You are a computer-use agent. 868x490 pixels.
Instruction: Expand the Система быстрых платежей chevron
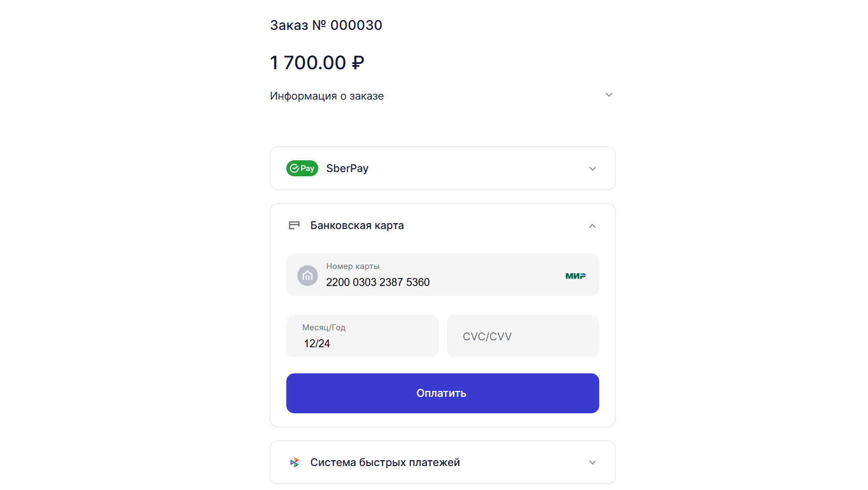tap(592, 462)
